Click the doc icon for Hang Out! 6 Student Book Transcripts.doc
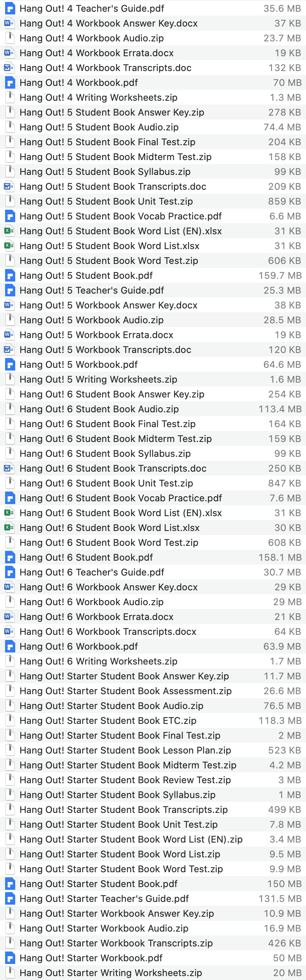This screenshot has height=980, width=306. pyautogui.click(x=9, y=468)
